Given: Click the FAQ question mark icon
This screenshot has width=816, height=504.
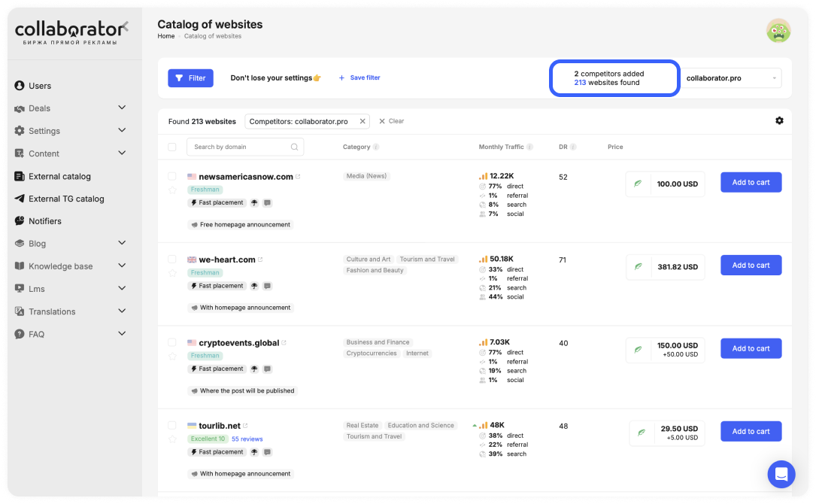Looking at the screenshot, I should click(x=20, y=334).
